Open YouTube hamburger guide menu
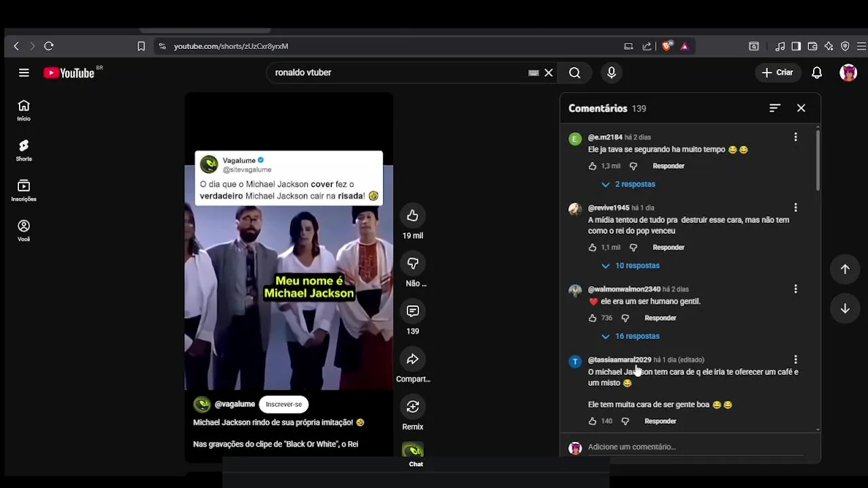 24,73
